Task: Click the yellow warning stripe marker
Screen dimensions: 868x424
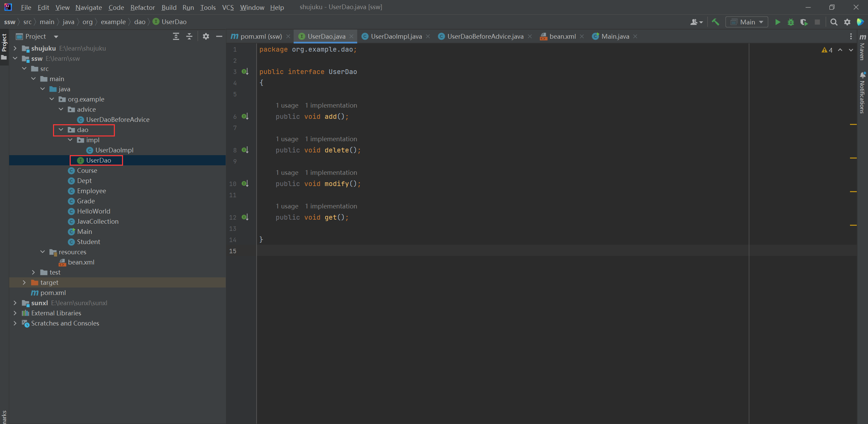Action: 853,125
